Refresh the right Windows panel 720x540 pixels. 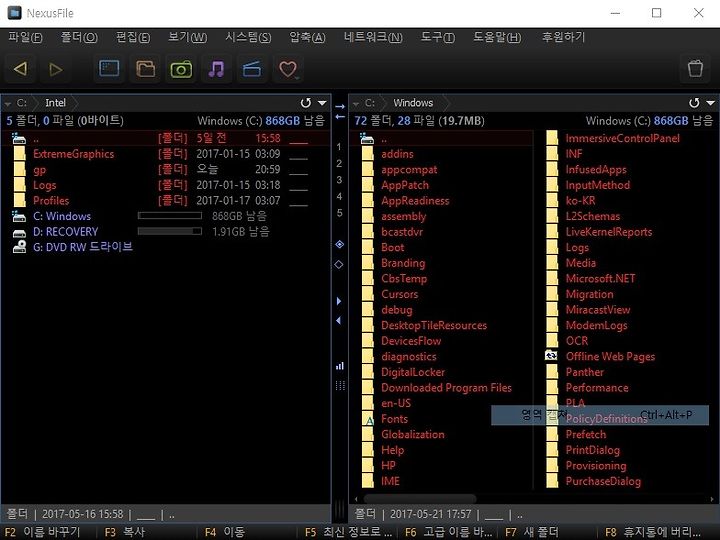point(694,103)
